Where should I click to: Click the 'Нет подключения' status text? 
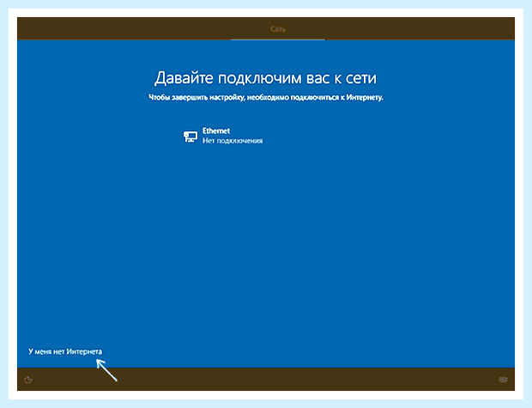tap(233, 141)
